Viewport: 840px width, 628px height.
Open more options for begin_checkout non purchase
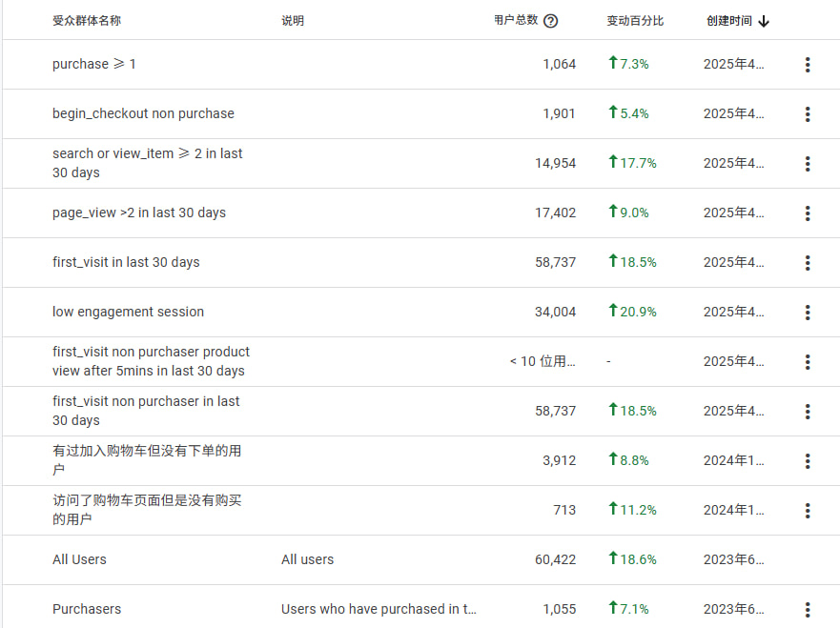[808, 114]
